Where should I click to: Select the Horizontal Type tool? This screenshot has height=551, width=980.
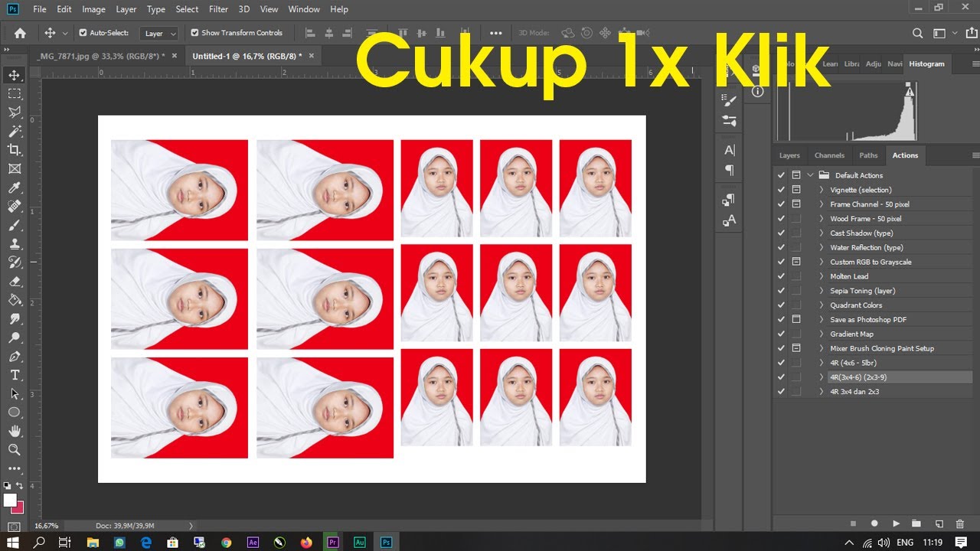[14, 375]
